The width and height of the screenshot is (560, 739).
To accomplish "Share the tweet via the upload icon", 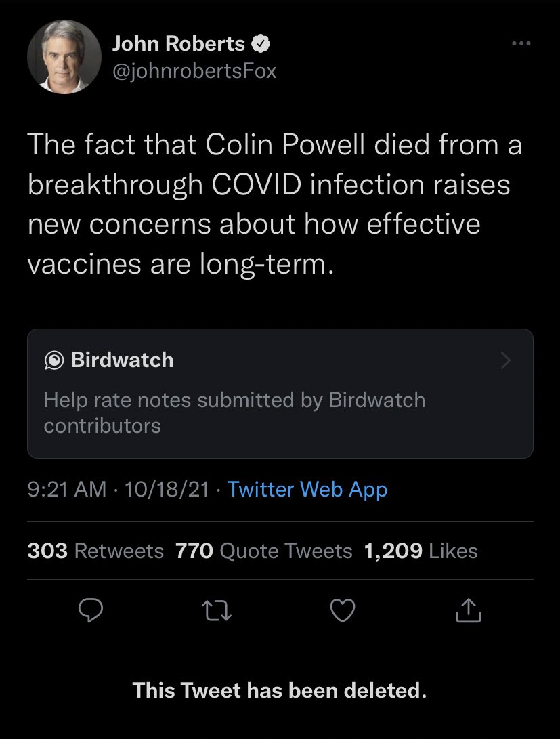I will 469,612.
